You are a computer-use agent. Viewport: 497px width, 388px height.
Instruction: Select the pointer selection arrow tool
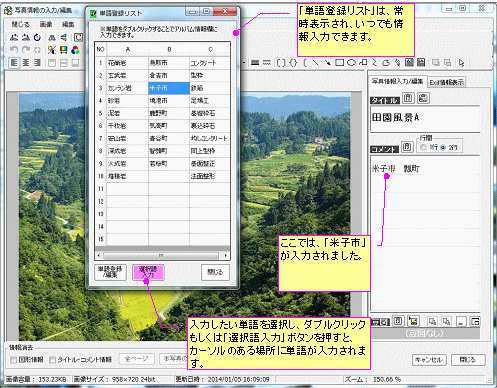(x=461, y=62)
